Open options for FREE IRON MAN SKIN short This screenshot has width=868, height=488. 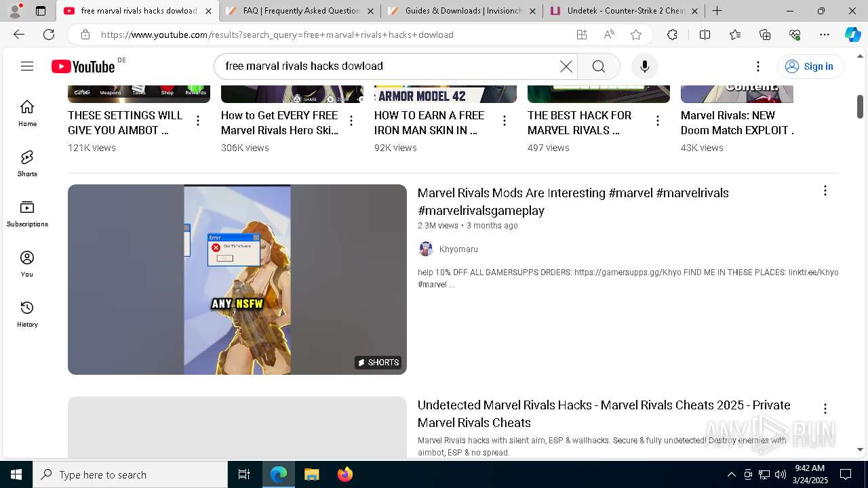[505, 121]
